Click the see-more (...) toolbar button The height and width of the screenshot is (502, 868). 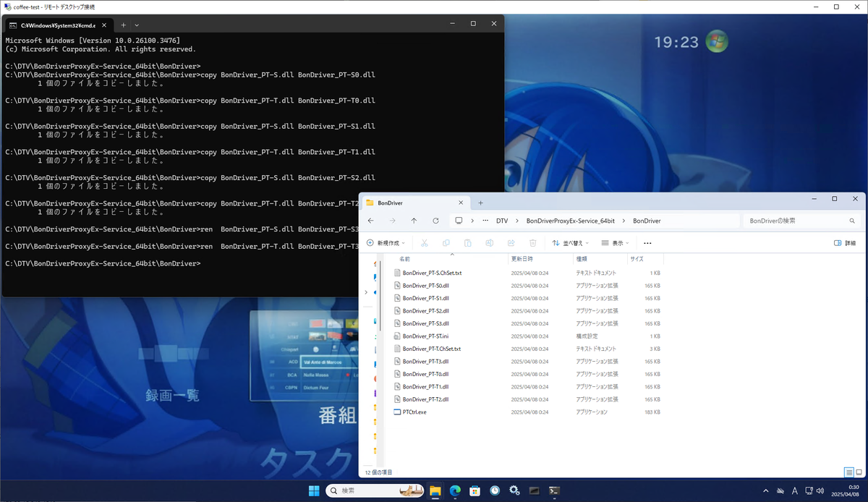point(647,243)
